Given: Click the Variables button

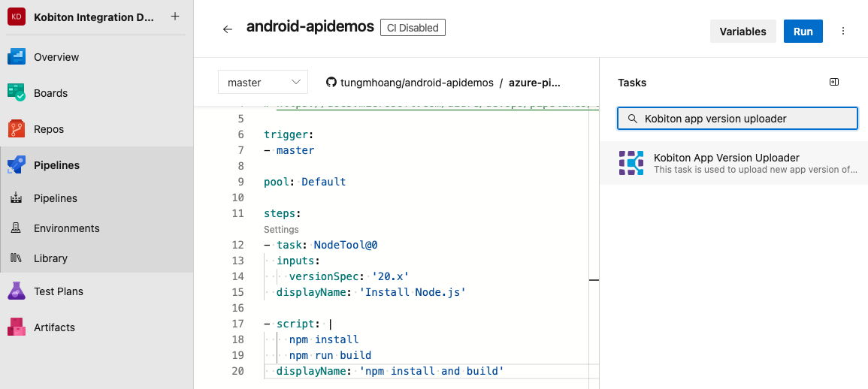Looking at the screenshot, I should tap(743, 31).
